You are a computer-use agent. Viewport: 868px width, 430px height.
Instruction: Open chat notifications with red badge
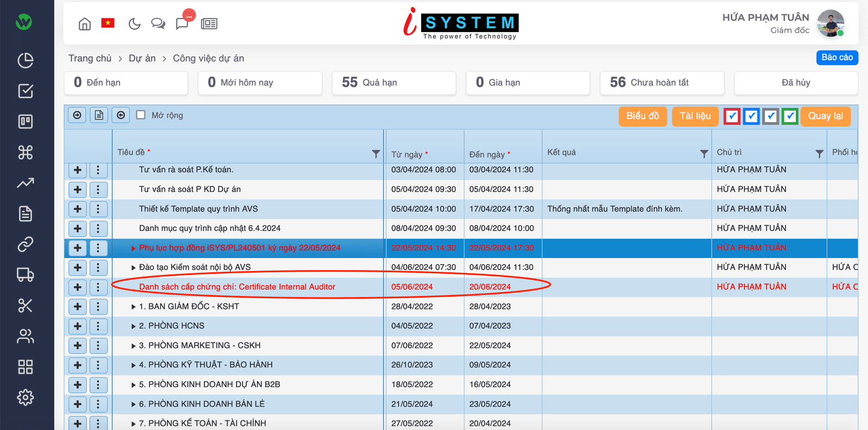coord(183,23)
